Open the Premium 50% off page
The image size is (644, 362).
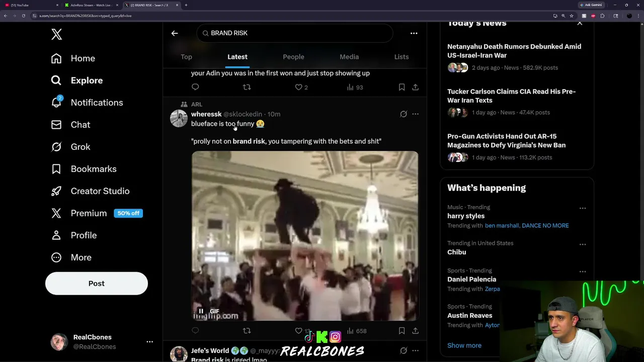click(97, 213)
